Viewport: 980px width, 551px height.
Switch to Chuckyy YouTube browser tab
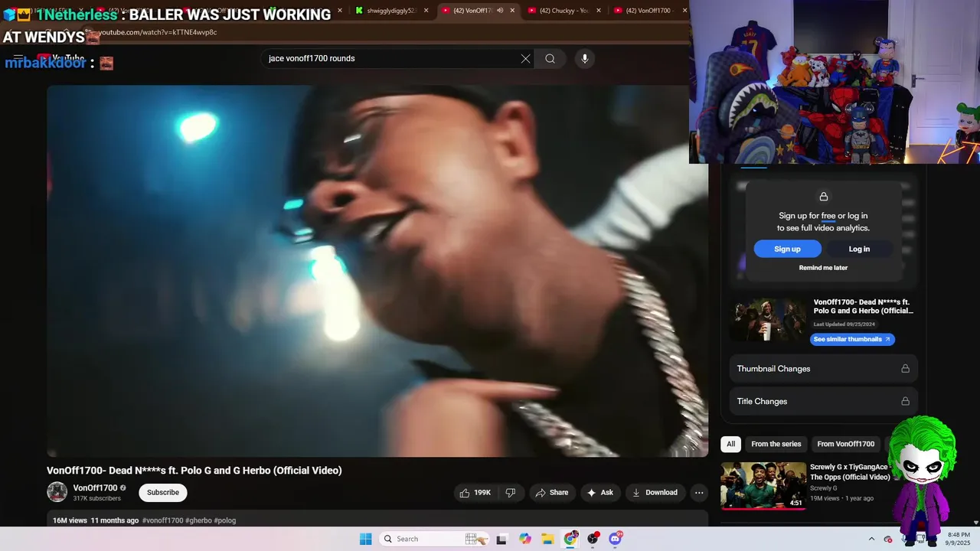pos(561,11)
